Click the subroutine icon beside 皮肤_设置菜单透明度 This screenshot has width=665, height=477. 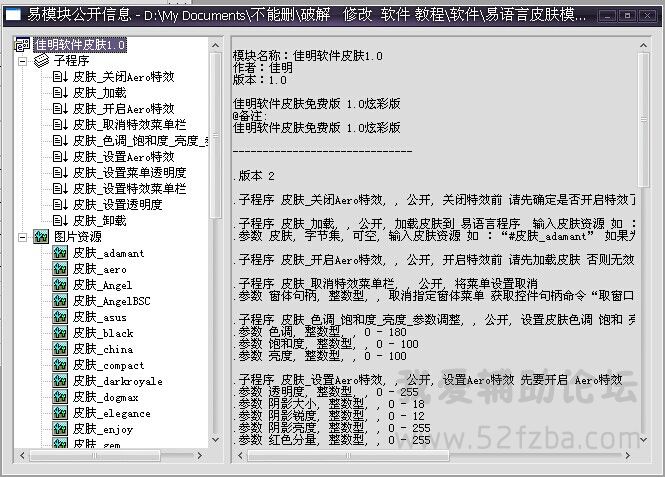[60, 173]
